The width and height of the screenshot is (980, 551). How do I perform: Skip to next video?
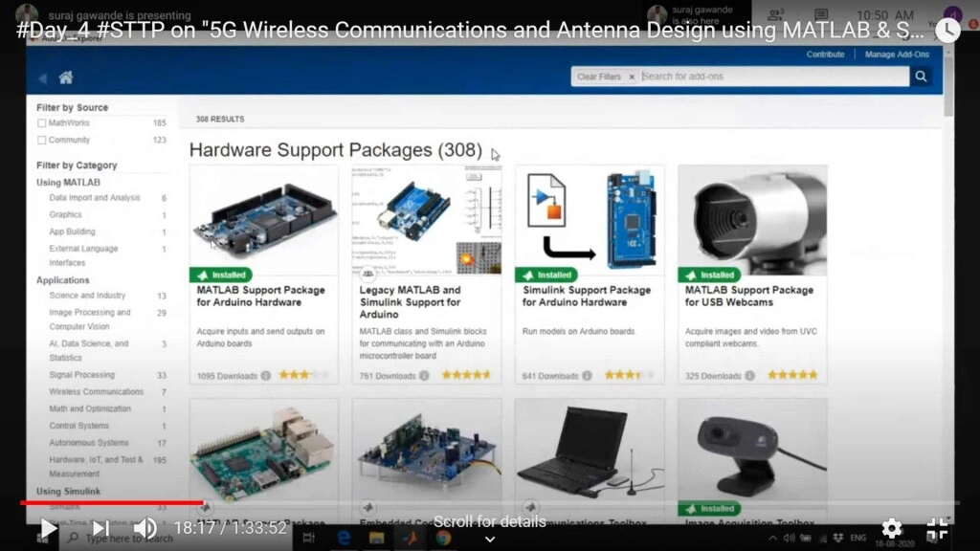pos(100,528)
